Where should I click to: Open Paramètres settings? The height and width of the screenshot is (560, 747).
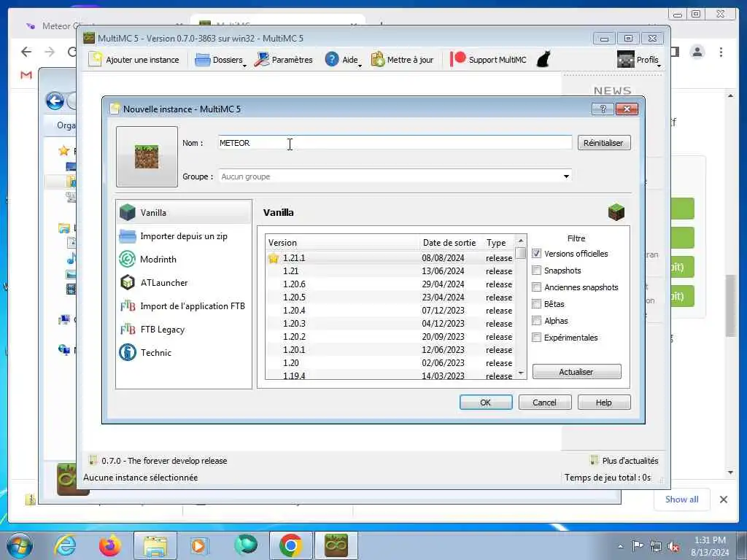[284, 60]
